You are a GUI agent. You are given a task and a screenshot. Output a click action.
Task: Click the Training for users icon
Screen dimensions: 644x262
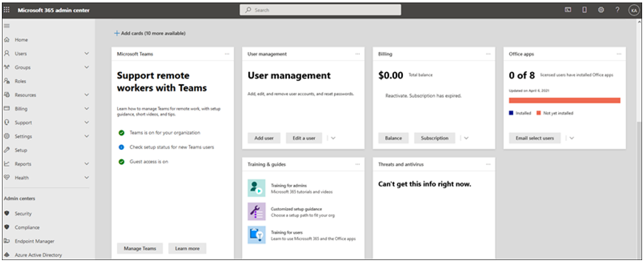[257, 235]
